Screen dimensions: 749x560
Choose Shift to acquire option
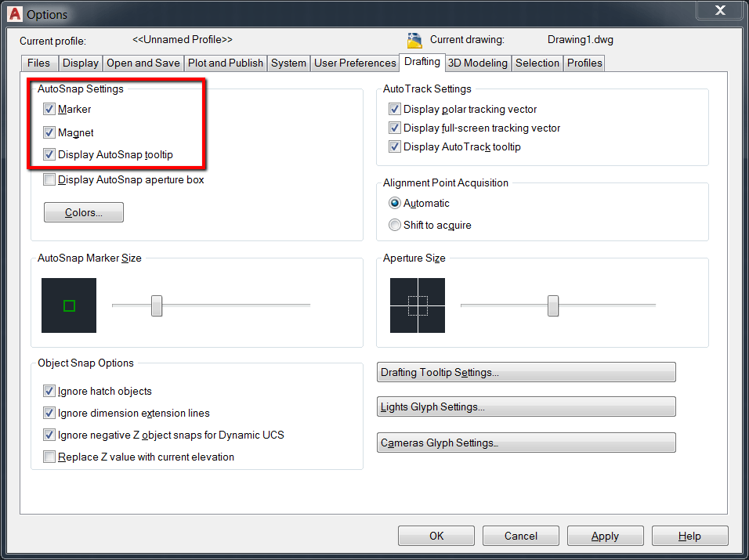click(393, 225)
